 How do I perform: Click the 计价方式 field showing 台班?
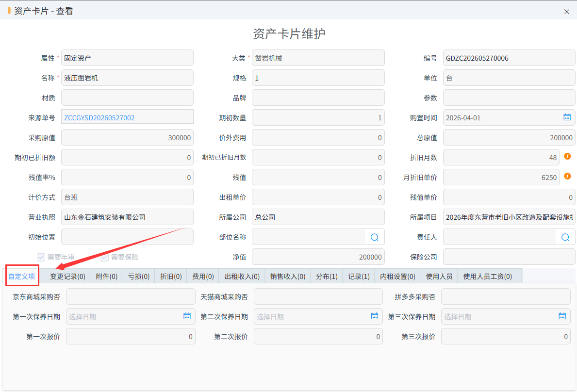point(127,197)
